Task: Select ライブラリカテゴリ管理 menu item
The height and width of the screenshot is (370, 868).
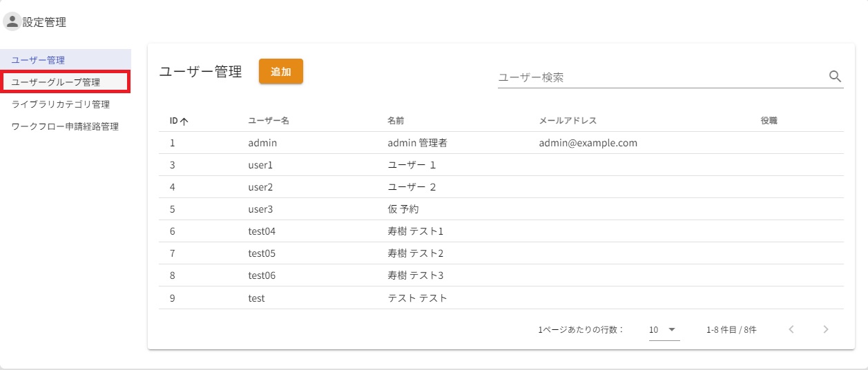Action: pyautogui.click(x=61, y=104)
